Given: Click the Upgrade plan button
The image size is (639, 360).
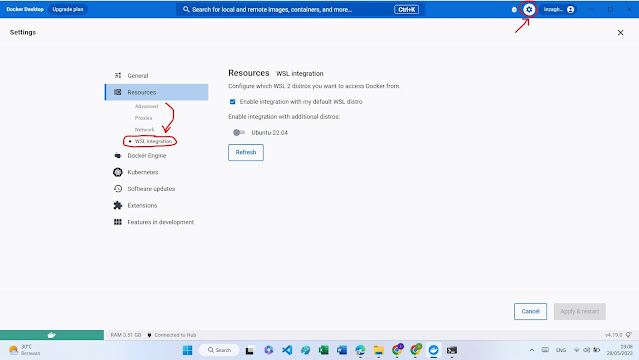Looking at the screenshot, I should [x=68, y=9].
